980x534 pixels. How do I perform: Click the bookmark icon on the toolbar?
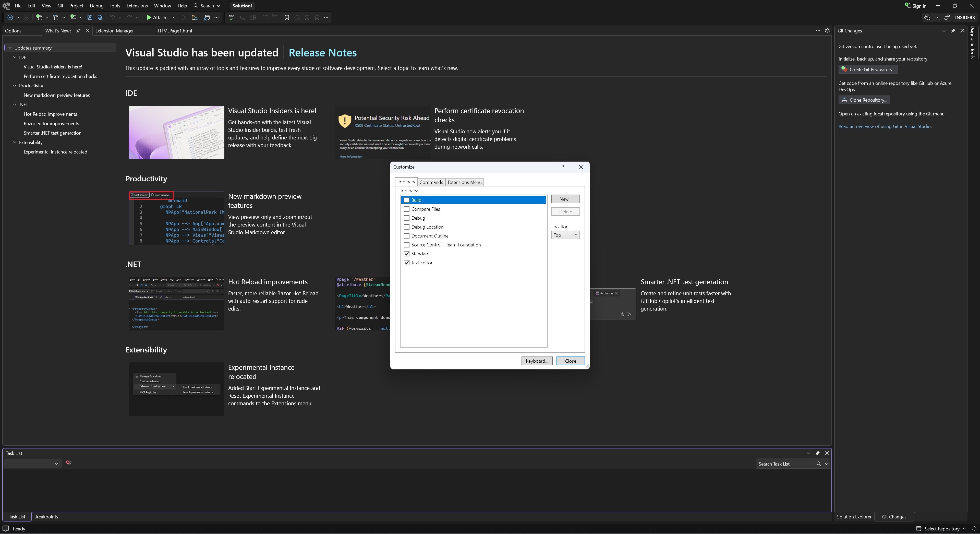tap(287, 18)
